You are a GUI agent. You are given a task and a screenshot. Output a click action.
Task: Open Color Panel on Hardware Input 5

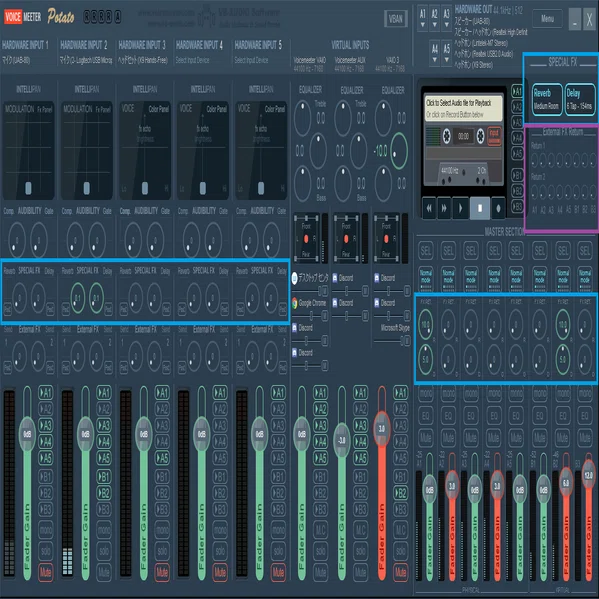[275, 109]
